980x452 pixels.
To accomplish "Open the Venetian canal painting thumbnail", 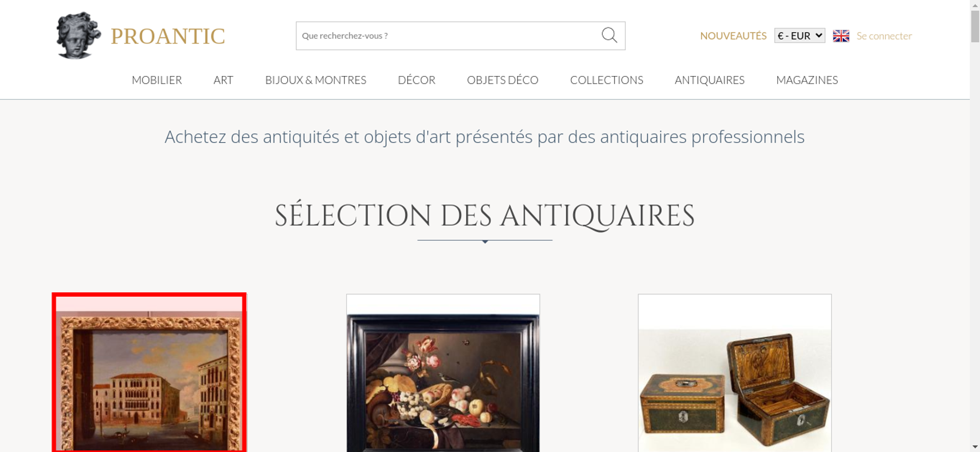I will click(149, 373).
